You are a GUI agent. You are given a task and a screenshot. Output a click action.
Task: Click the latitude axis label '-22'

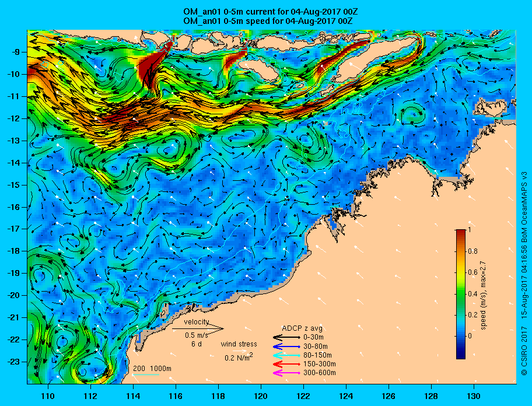[14, 339]
